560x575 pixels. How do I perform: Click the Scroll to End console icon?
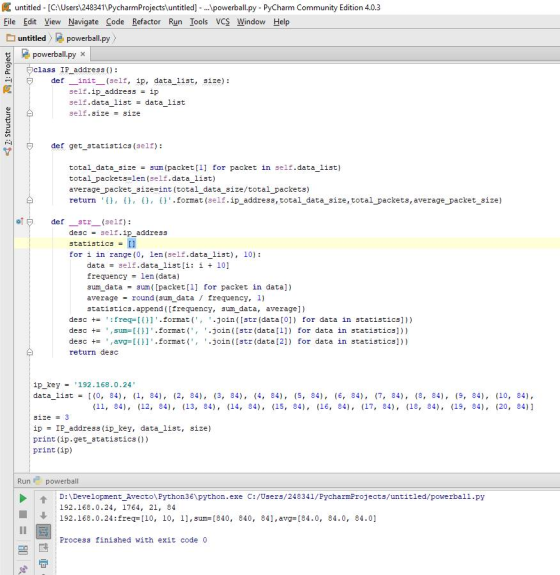tap(43, 547)
